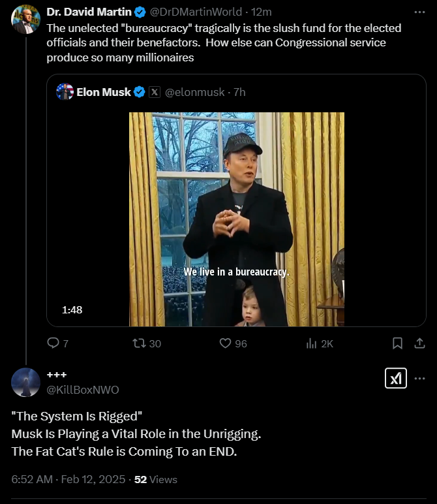Click the X affiliation badge next to Elon Musk
This screenshot has width=437, height=504.
154,92
